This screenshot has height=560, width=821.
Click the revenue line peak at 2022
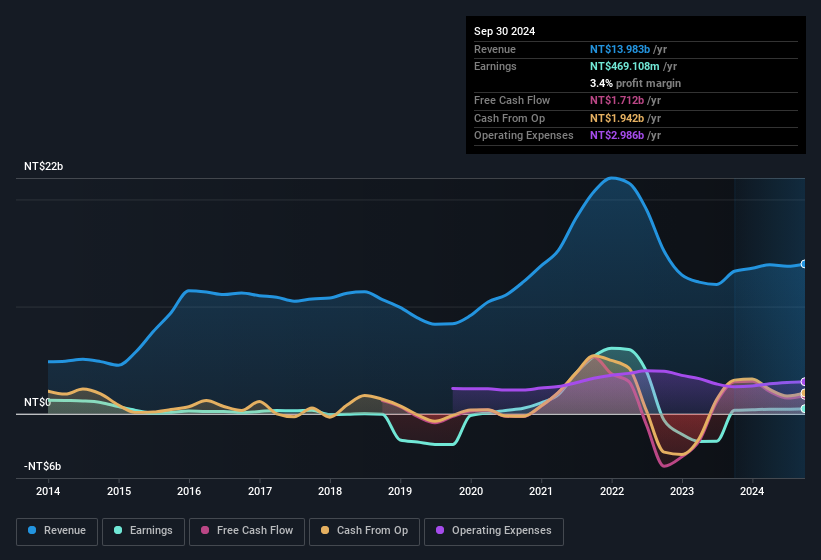click(x=611, y=178)
